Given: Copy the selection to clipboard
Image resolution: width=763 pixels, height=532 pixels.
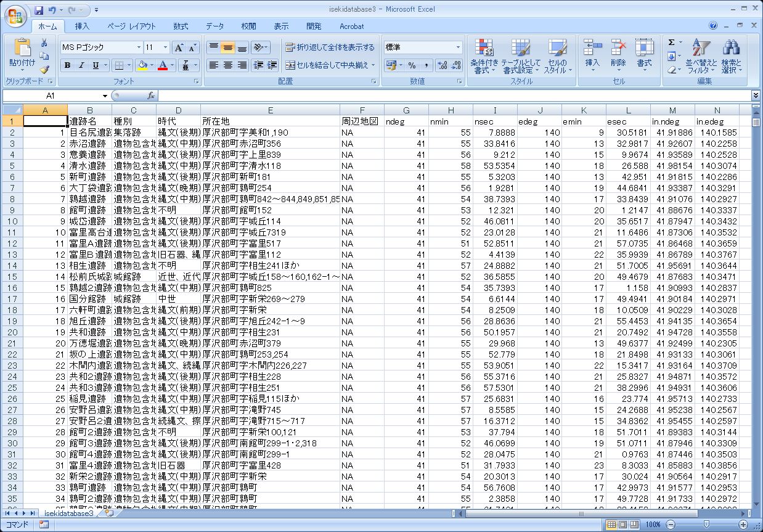Looking at the screenshot, I should tap(44, 56).
